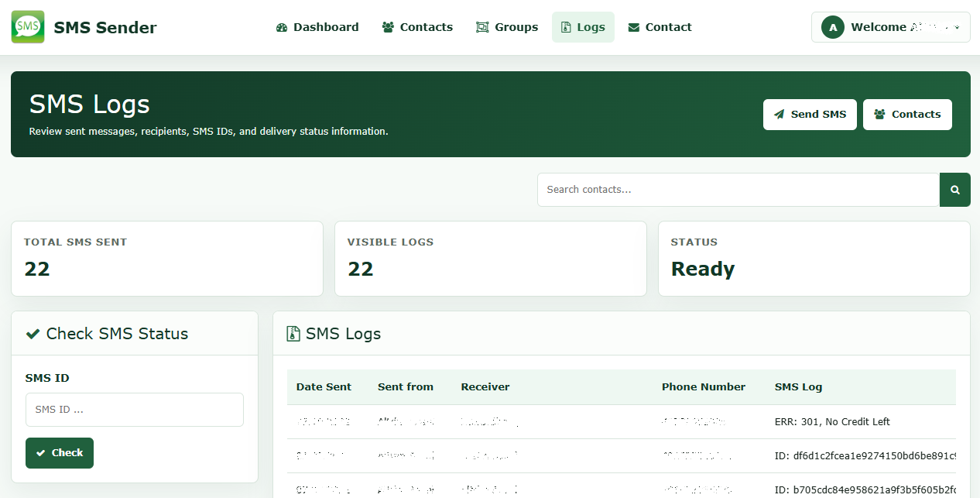
Task: Click the Logs file icon in navbar
Action: click(x=566, y=27)
